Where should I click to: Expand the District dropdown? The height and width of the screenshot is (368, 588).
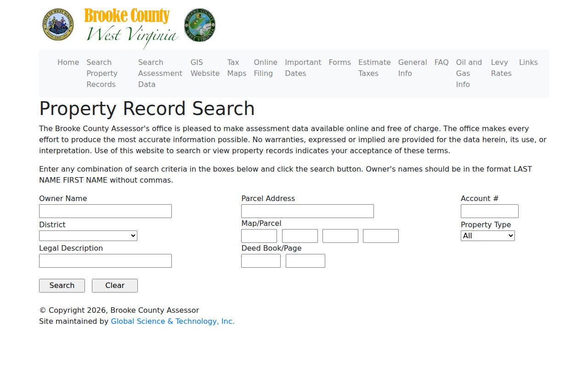click(88, 236)
